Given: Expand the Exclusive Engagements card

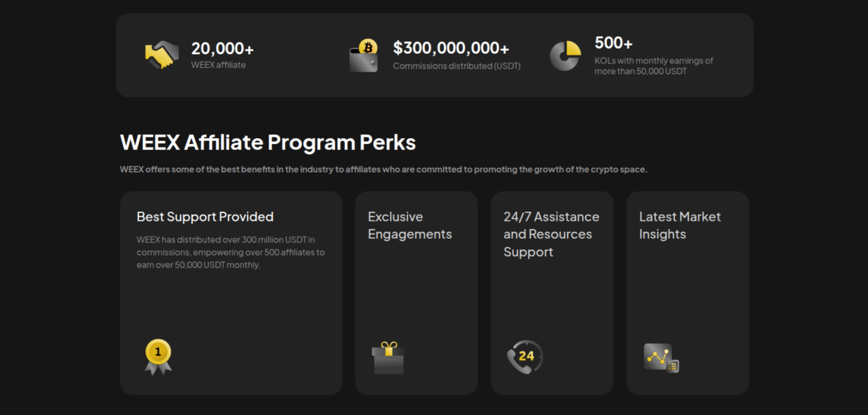Looking at the screenshot, I should 416,293.
